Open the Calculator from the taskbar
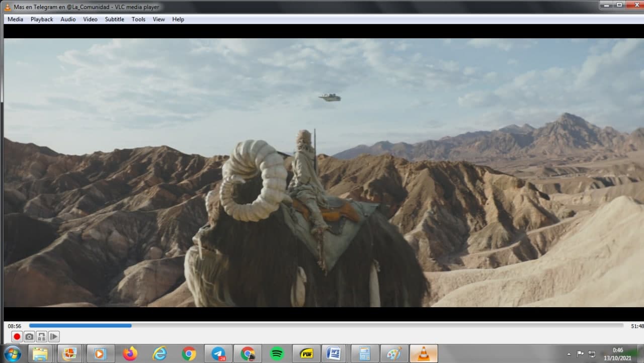This screenshot has width=644, height=363. 365,353
